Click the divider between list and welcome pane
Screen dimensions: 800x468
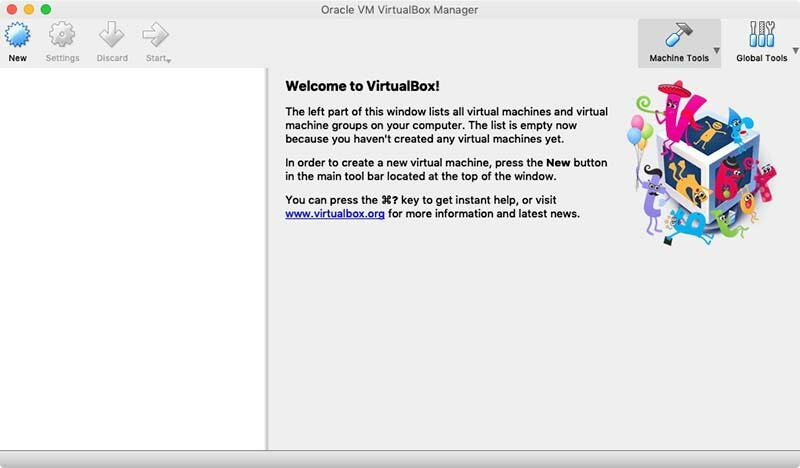point(266,258)
